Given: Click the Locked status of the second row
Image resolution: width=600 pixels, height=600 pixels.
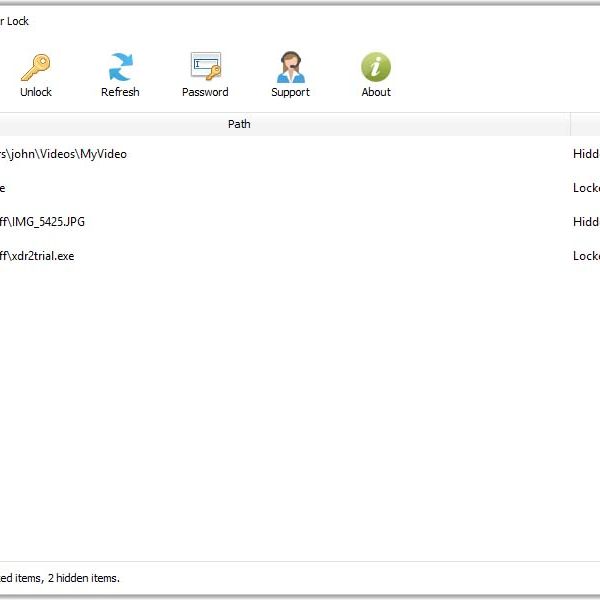Looking at the screenshot, I should (x=586, y=188).
